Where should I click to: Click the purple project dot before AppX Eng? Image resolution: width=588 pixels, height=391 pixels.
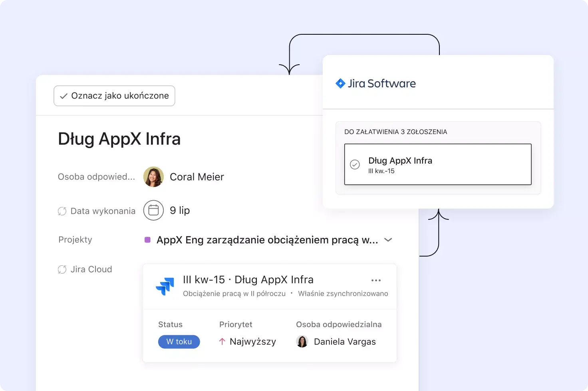pyautogui.click(x=147, y=239)
